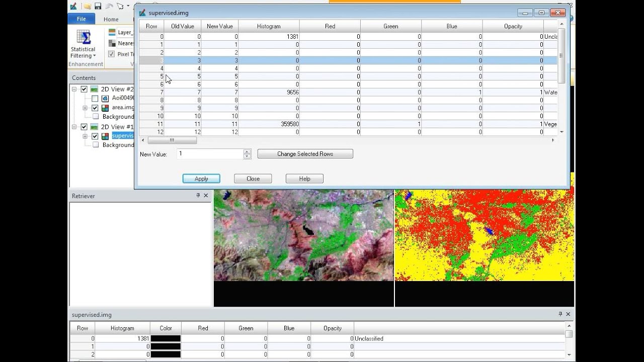Click black color swatch of row 0
The width and height of the screenshot is (644, 362).
[x=166, y=339]
